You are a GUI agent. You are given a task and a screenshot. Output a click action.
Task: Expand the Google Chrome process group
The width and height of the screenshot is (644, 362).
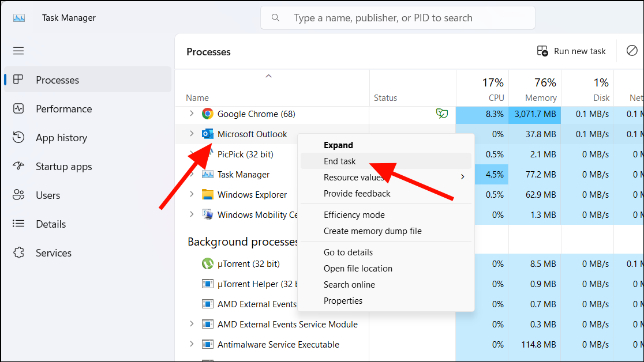click(192, 114)
